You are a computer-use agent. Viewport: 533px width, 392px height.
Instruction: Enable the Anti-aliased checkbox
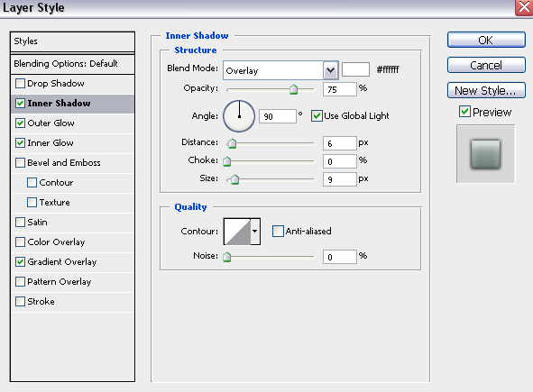coord(278,232)
